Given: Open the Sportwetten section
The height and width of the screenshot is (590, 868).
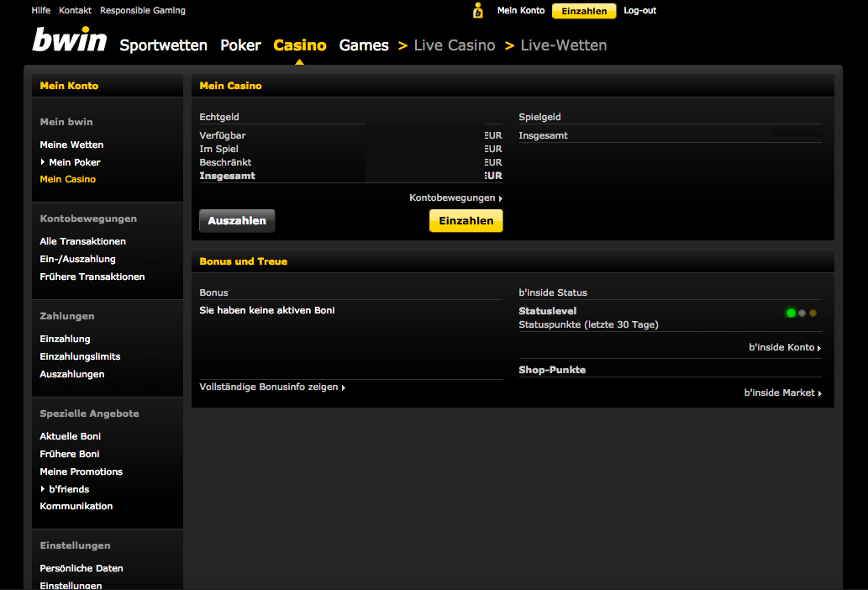Looking at the screenshot, I should pyautogui.click(x=163, y=45).
